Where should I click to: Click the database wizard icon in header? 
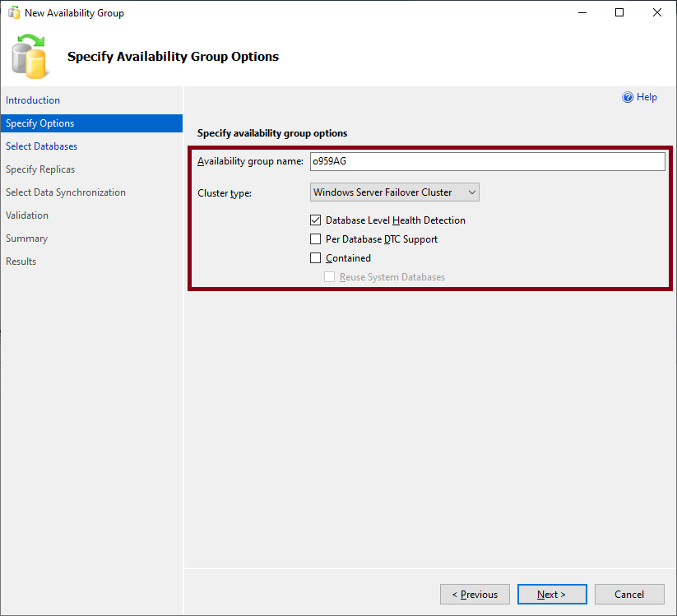click(29, 57)
